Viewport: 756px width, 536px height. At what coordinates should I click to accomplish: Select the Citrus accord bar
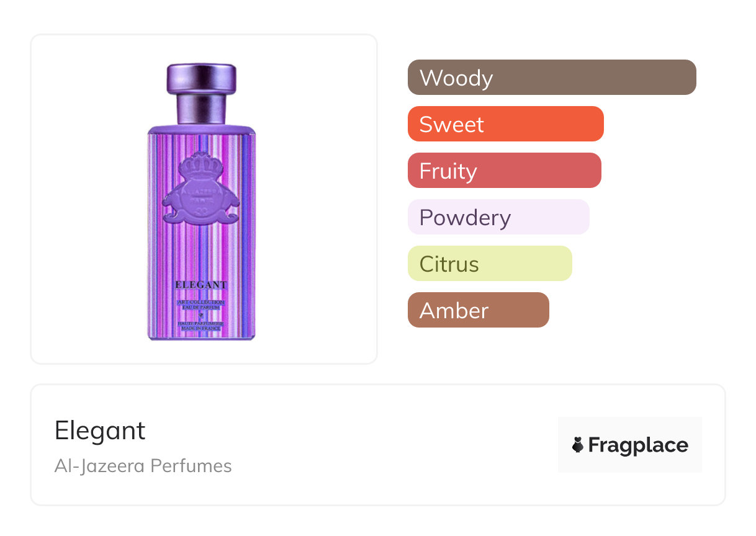coord(489,264)
